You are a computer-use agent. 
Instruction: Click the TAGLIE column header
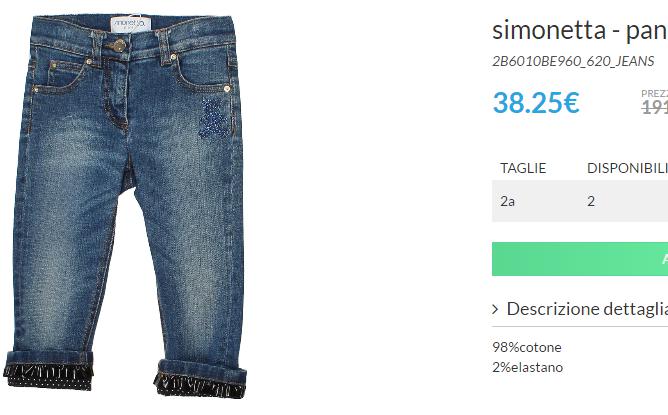point(523,168)
